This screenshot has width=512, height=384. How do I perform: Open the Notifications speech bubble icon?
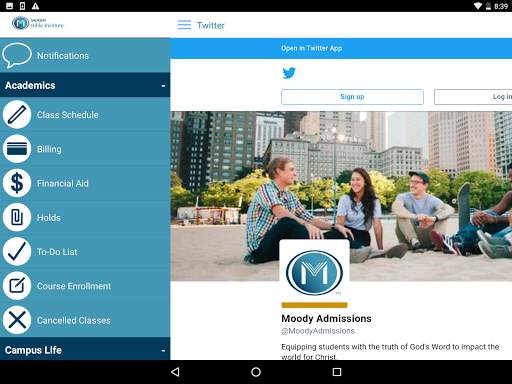pyautogui.click(x=17, y=55)
